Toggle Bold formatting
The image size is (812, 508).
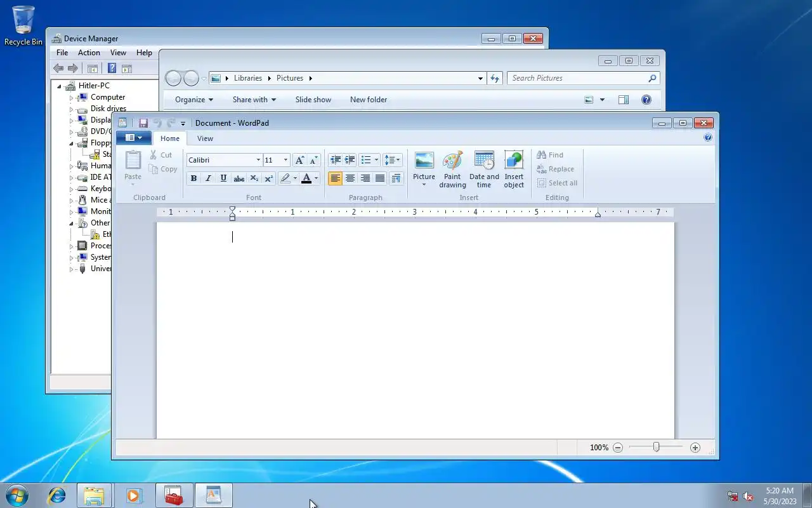click(x=193, y=178)
